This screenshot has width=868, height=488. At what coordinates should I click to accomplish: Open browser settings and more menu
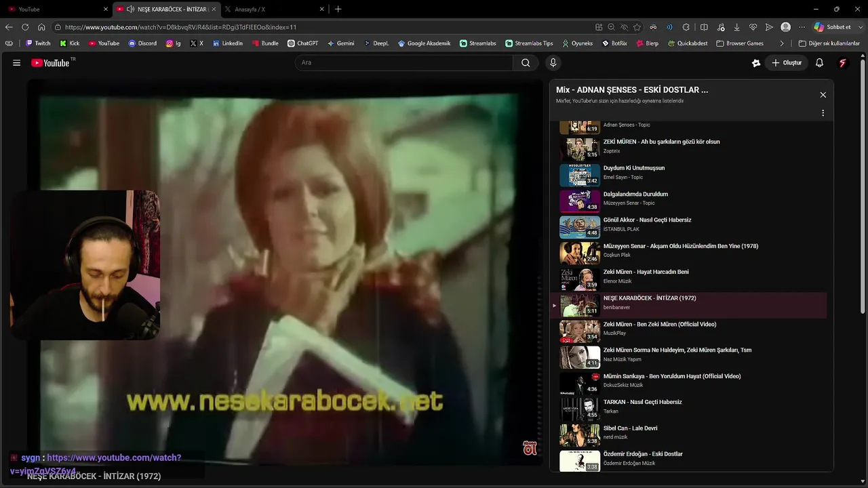(x=802, y=27)
